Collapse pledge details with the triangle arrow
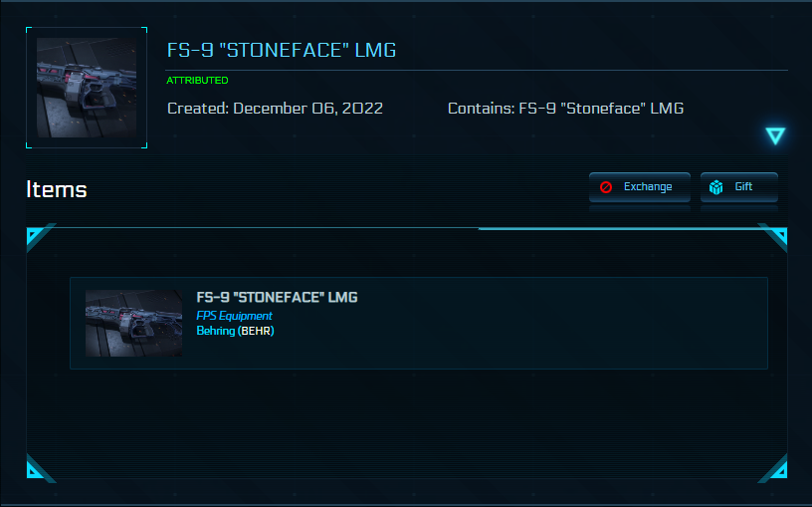Viewport: 812px width, 507px height. pyautogui.click(x=775, y=136)
